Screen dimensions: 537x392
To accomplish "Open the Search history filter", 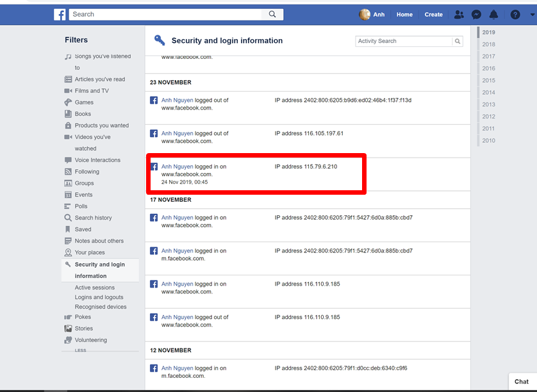I will 93,218.
